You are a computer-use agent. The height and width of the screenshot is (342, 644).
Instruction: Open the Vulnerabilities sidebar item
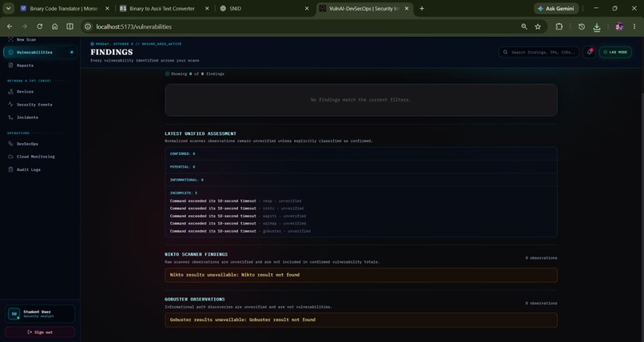coord(40,52)
